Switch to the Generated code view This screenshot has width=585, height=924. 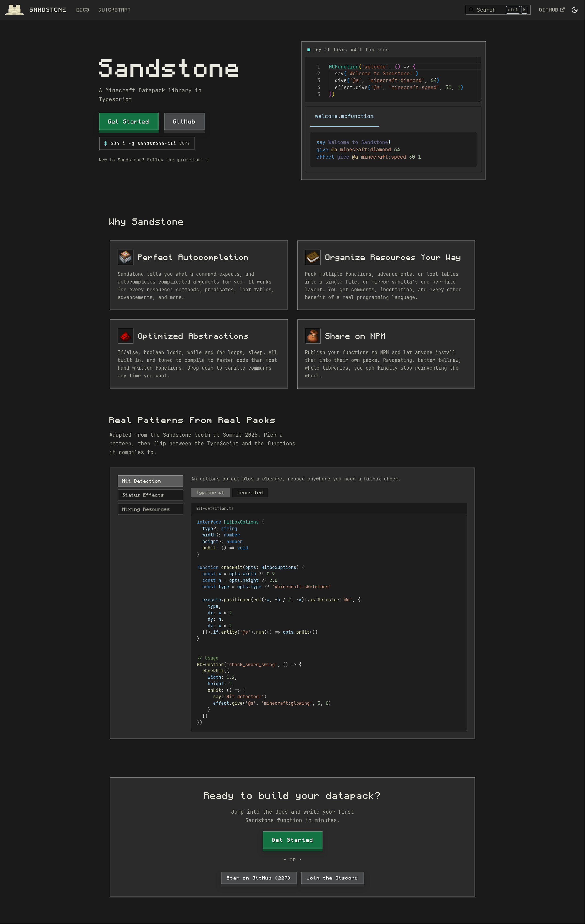pos(250,493)
